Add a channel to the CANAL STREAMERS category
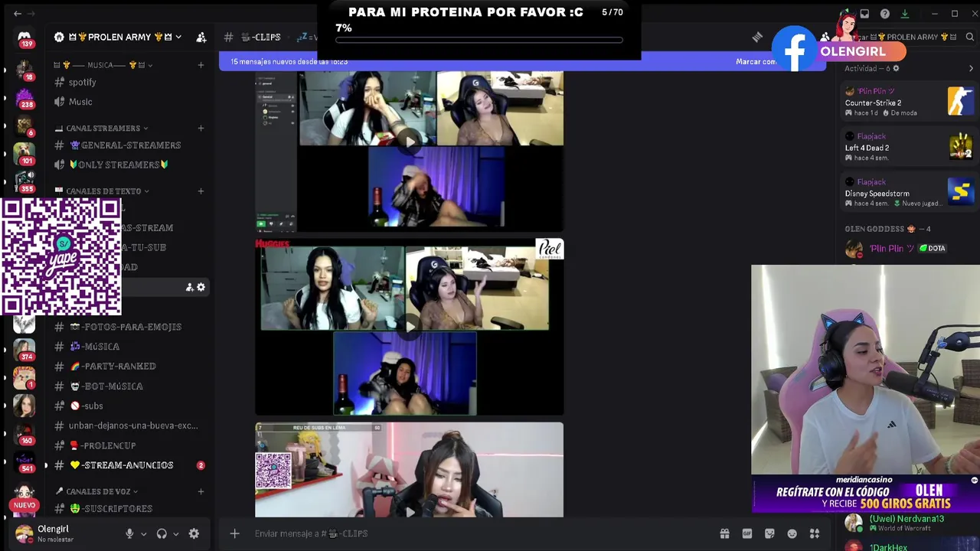The width and height of the screenshot is (980, 551). pyautogui.click(x=201, y=128)
